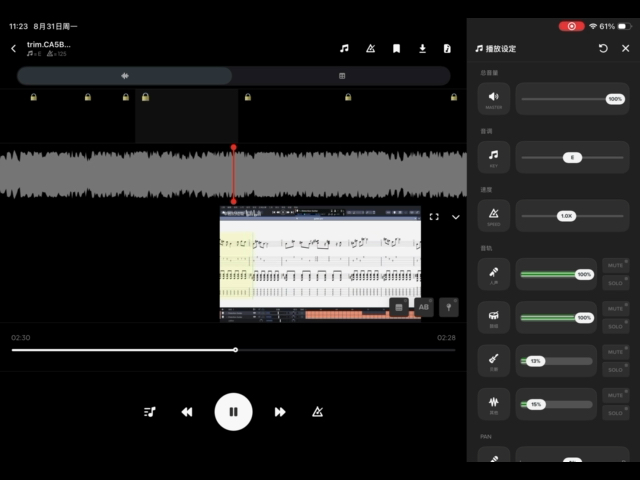
Task: Mute the vocal track
Action: pos(616,265)
